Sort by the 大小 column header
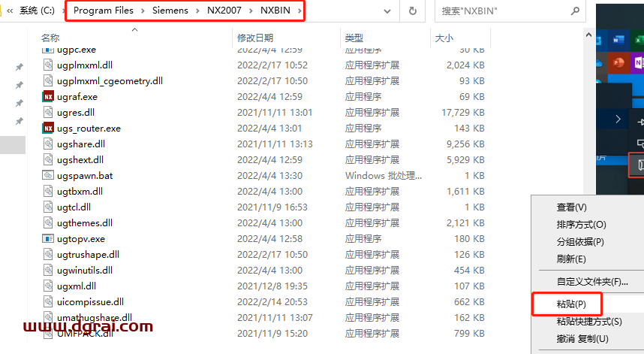 [x=444, y=38]
